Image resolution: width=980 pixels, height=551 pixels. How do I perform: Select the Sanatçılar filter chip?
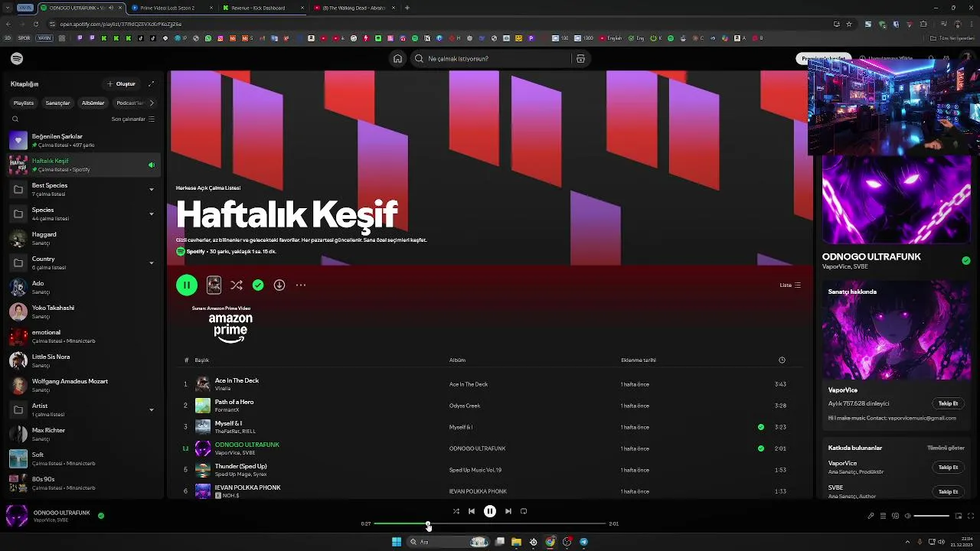click(57, 103)
